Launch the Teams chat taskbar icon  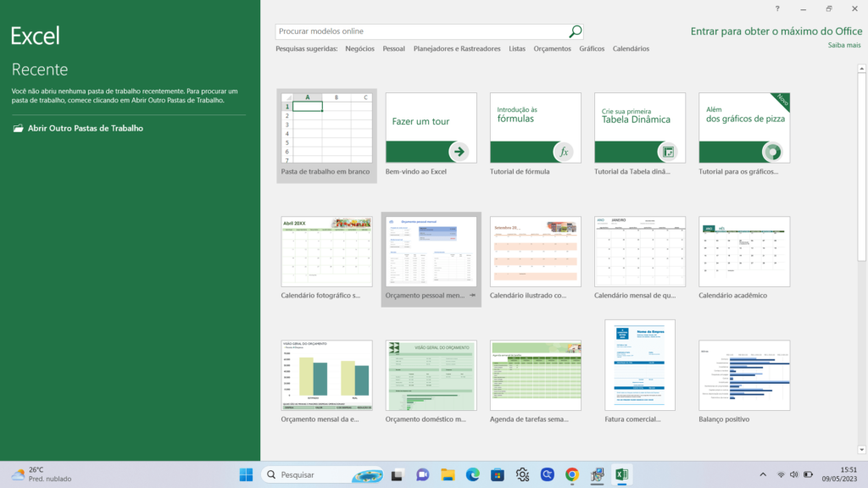[422, 474]
